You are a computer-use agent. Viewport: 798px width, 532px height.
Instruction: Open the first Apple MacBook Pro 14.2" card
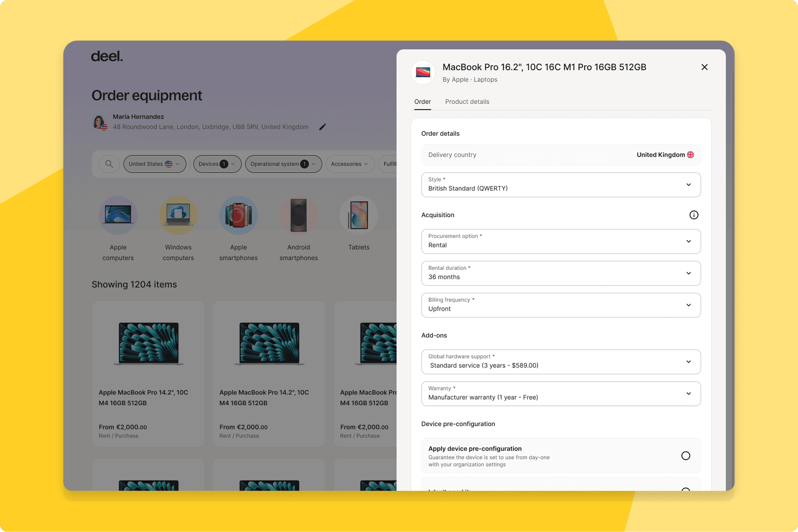click(x=148, y=374)
